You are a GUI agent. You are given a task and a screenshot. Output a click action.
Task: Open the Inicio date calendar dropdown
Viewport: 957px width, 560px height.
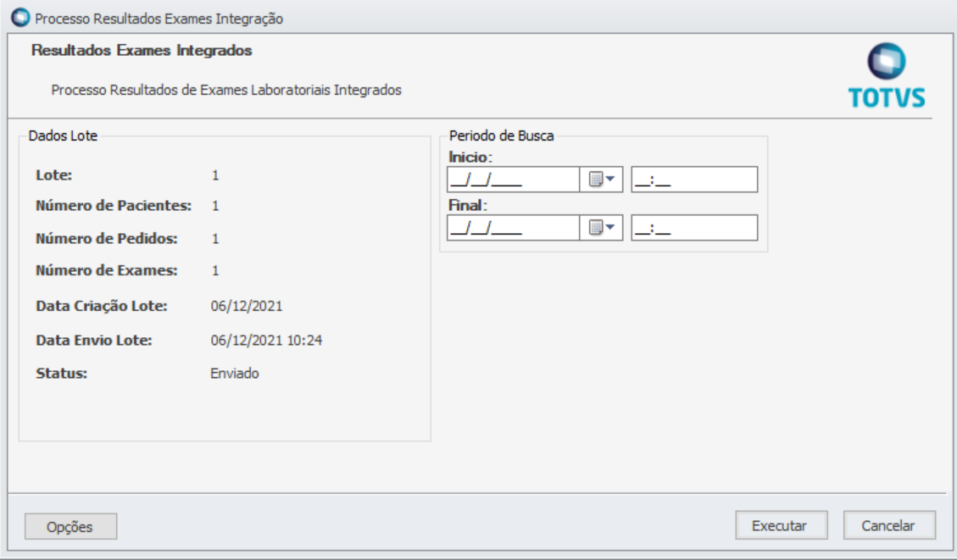[601, 180]
